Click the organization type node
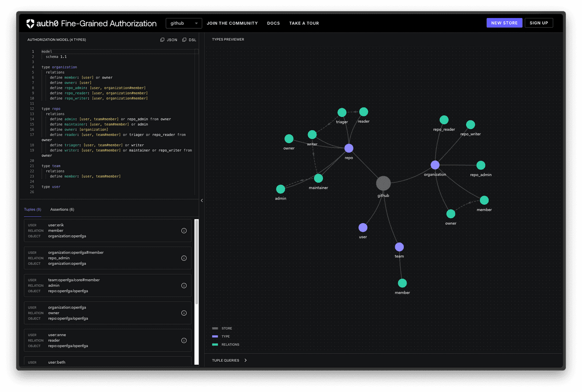 (435, 165)
